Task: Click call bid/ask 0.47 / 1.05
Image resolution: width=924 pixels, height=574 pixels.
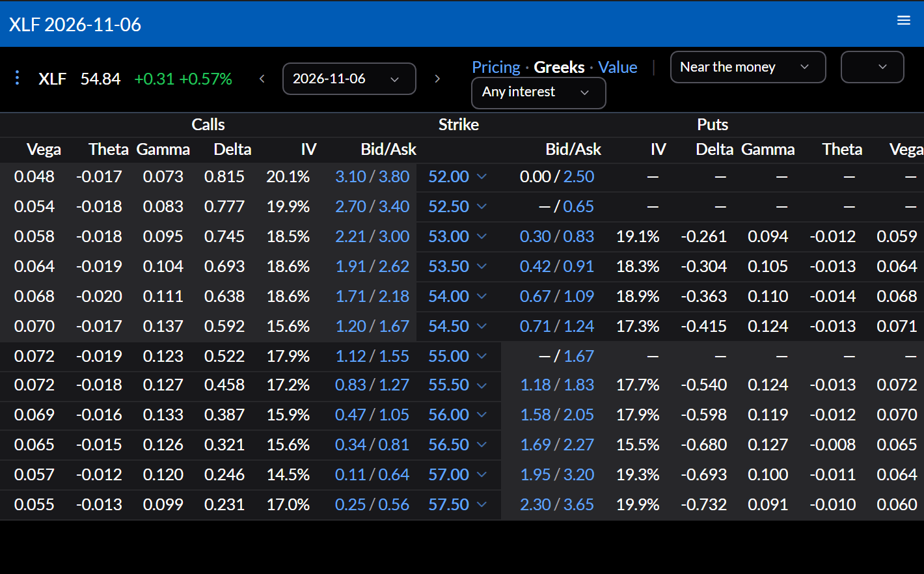Action: click(x=372, y=415)
